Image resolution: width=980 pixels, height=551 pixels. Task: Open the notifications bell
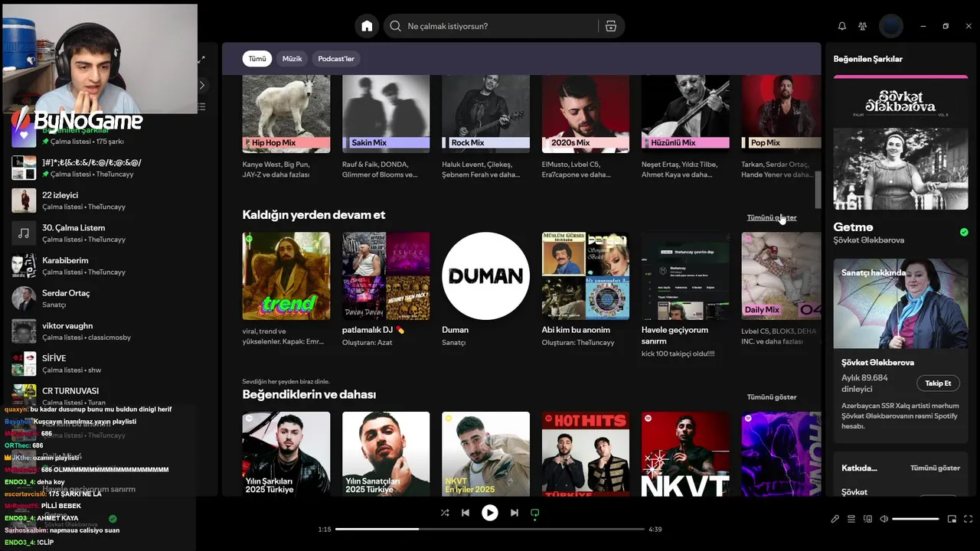point(842,26)
